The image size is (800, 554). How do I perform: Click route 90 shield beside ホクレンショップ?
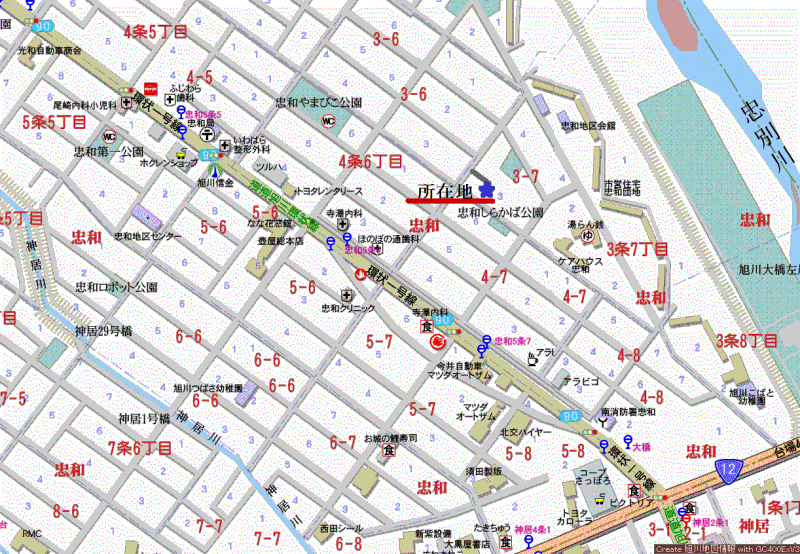[x=210, y=154]
